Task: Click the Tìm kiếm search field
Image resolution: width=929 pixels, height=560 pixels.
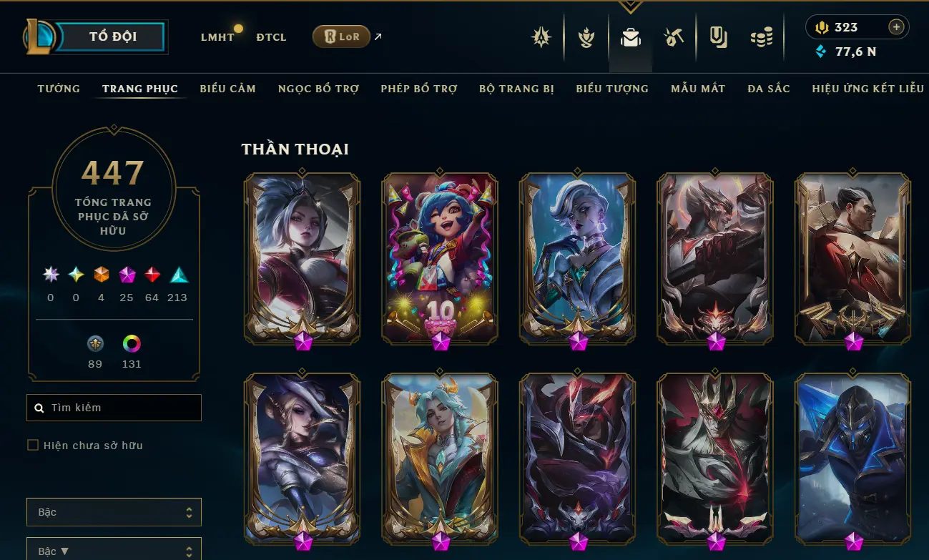Action: coord(114,408)
